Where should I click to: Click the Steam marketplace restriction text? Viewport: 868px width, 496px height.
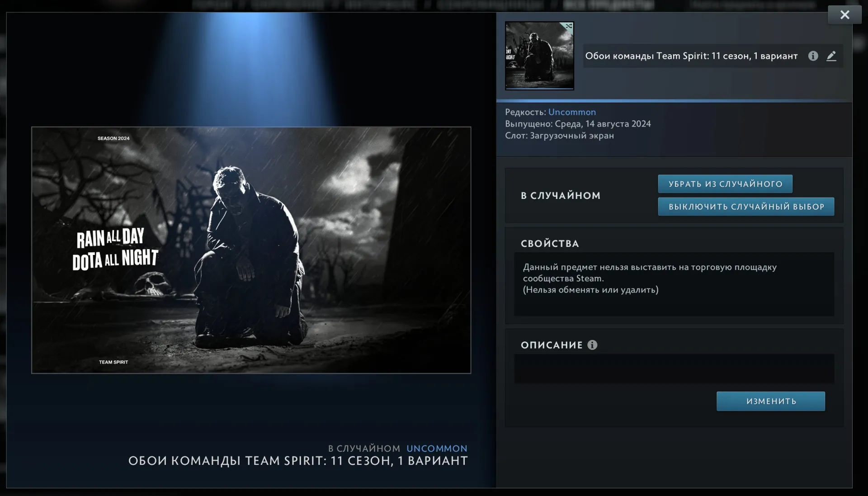pyautogui.click(x=650, y=273)
